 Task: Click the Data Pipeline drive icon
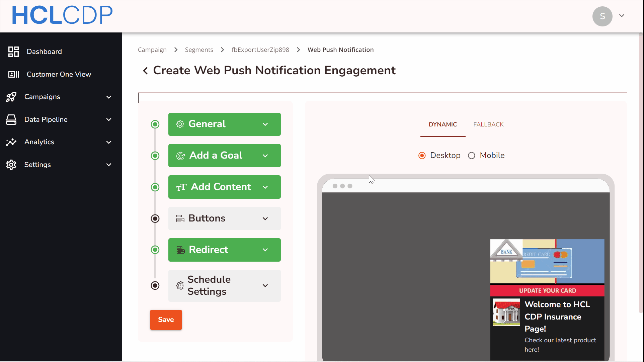[11, 119]
